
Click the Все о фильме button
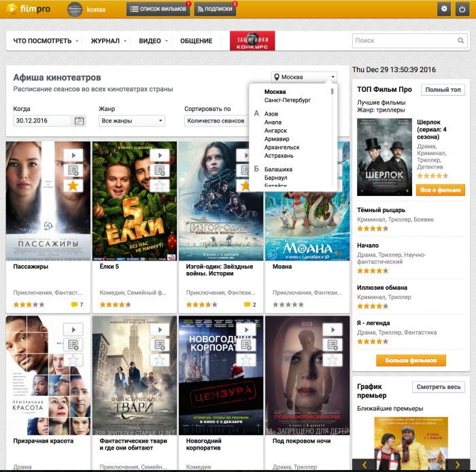tap(441, 190)
